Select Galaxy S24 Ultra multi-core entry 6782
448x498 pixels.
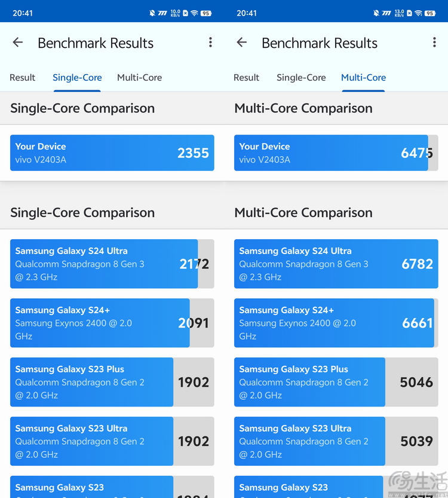336,264
